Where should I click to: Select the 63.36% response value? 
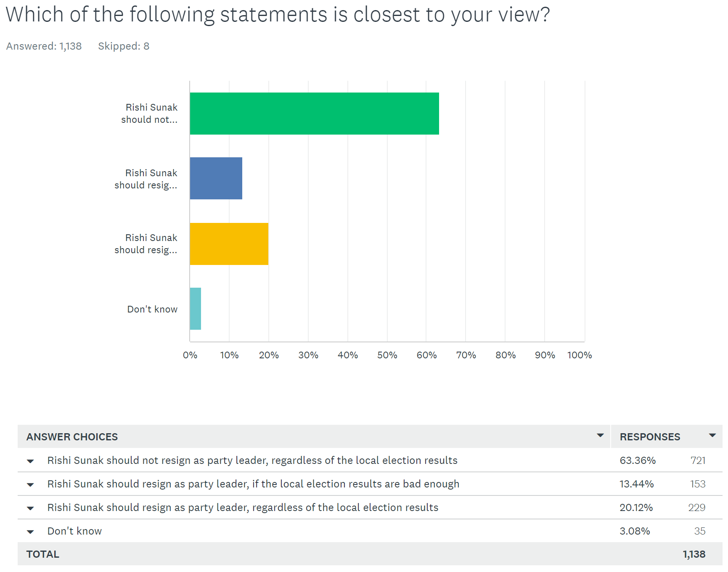637,461
